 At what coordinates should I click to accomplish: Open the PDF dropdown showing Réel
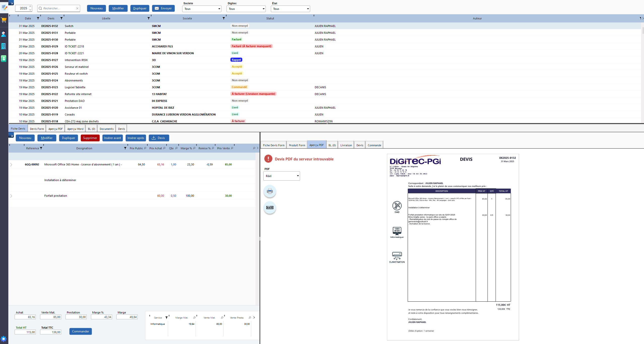[x=281, y=176]
